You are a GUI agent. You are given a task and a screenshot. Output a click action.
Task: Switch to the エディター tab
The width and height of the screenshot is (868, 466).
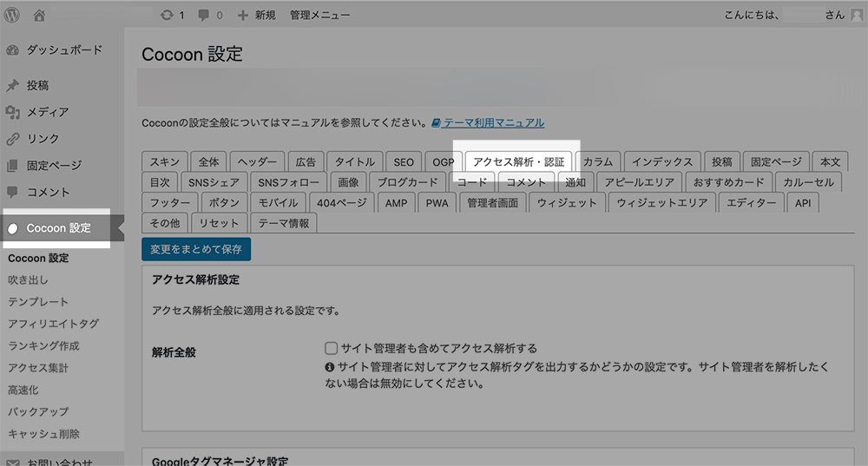(x=751, y=202)
